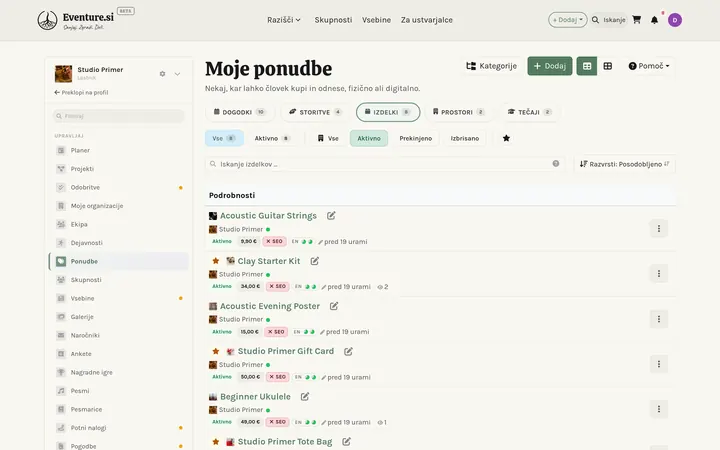Click help icon in product search field
This screenshot has width=720, height=450.
point(556,163)
